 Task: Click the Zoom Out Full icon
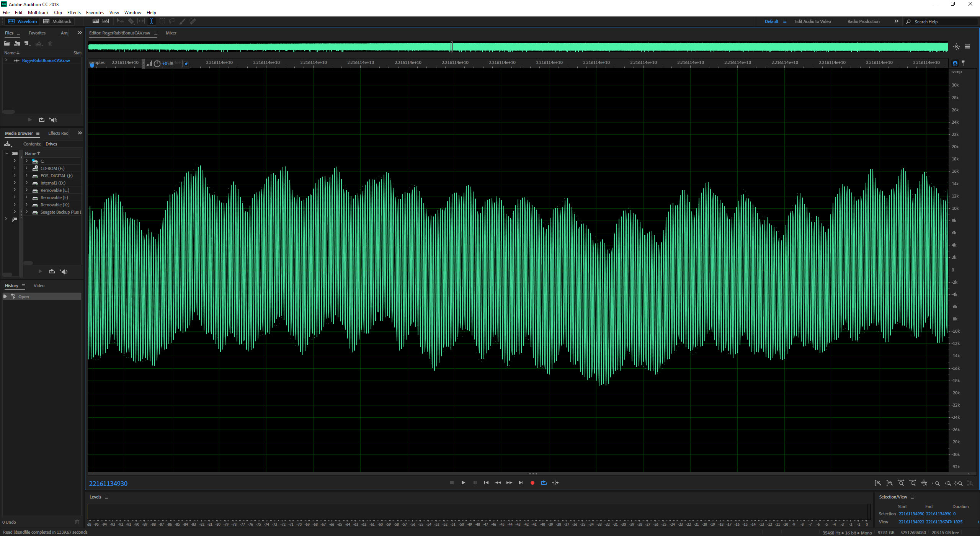pos(924,483)
